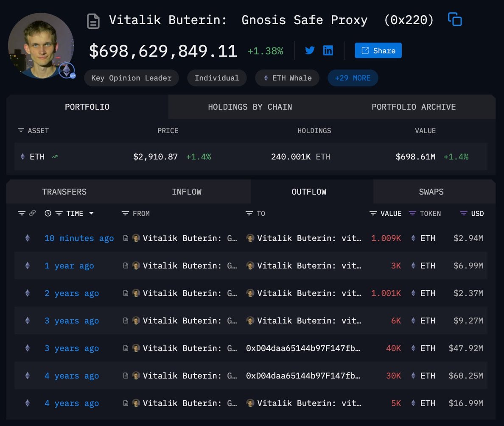Open the TO column filter

click(x=249, y=213)
